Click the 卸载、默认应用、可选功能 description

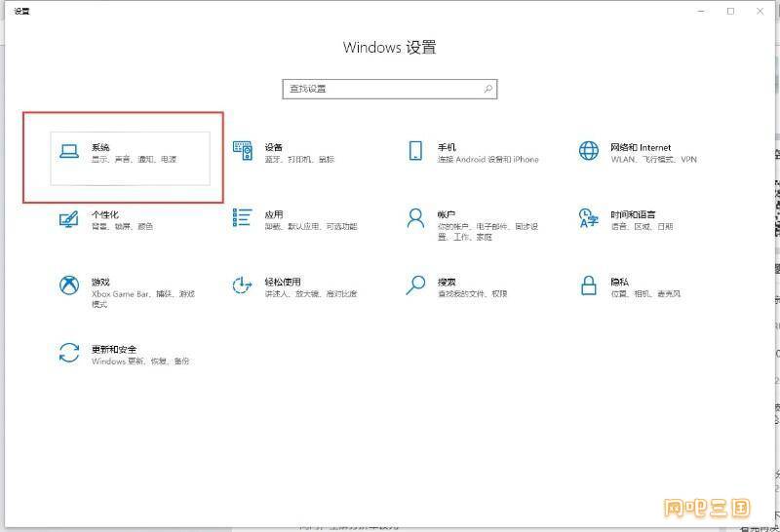click(311, 226)
